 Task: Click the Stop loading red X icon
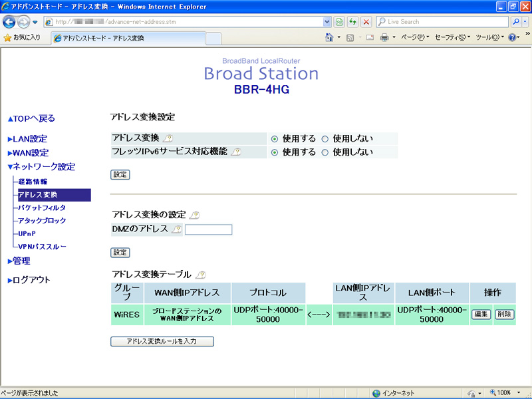(x=366, y=22)
